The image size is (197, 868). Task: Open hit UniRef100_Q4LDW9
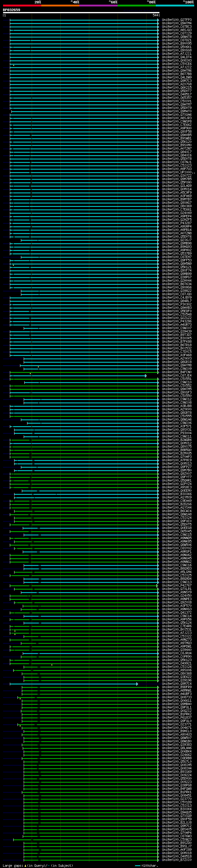tap(177, 77)
